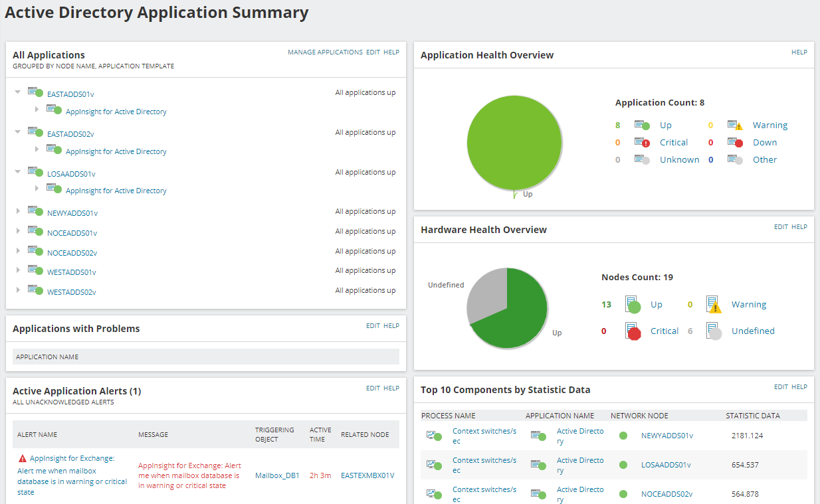Open Help for Application Health Overview

coord(799,52)
